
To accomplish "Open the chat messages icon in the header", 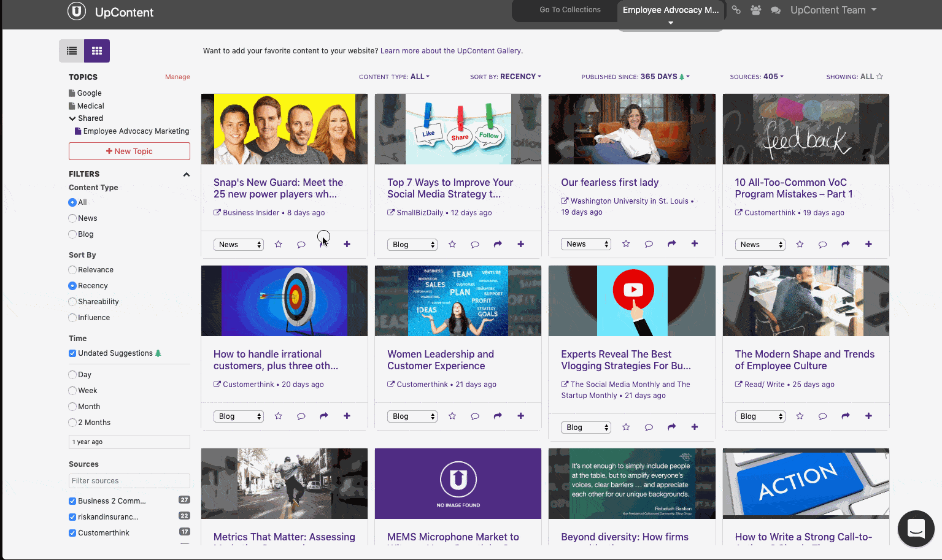I will coord(775,10).
